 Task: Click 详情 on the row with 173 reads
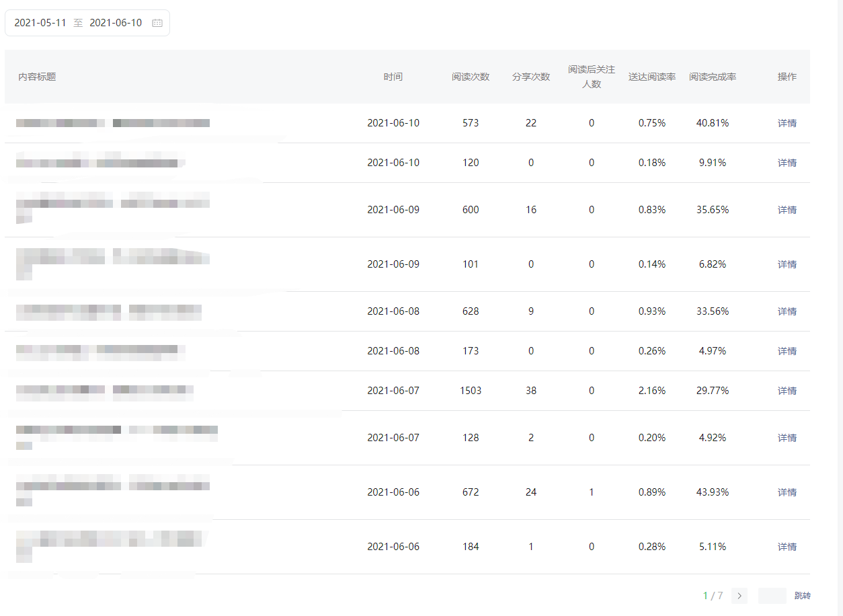tap(787, 351)
